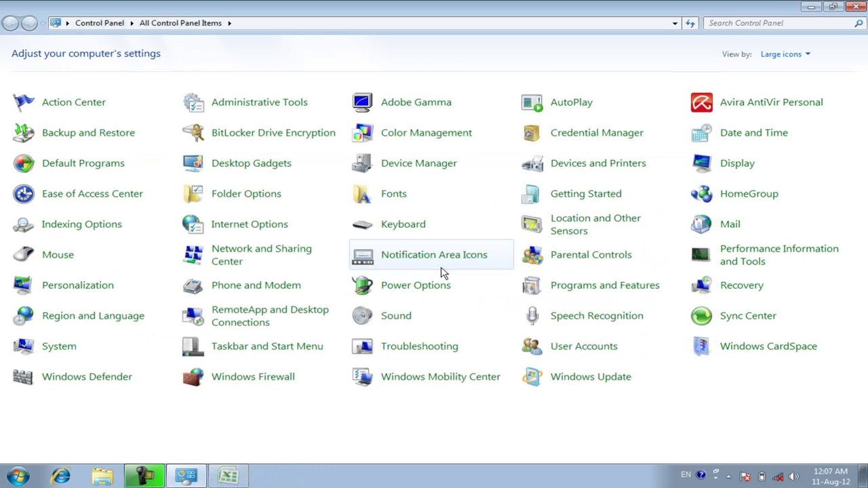Launch the Avira AntiVir Personal red icon
The height and width of the screenshot is (488, 868).
point(702,102)
